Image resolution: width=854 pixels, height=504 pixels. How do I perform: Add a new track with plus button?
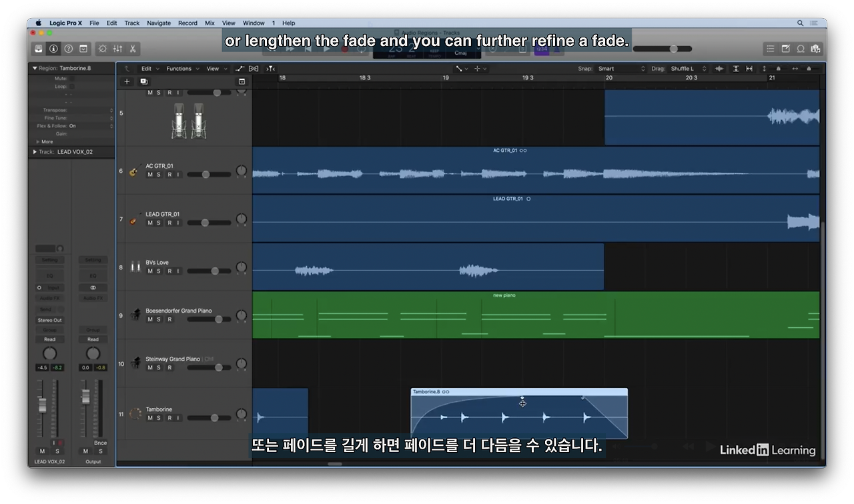click(x=127, y=81)
